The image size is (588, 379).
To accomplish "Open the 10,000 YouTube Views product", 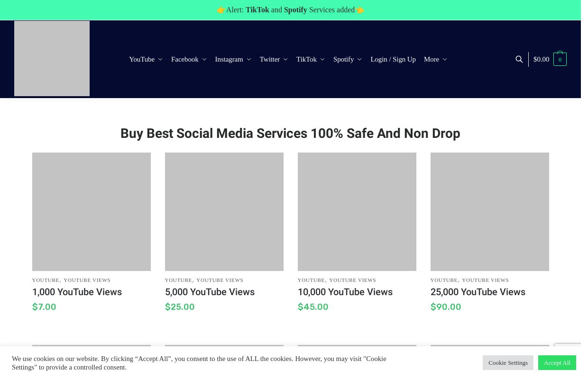I will pos(345,292).
